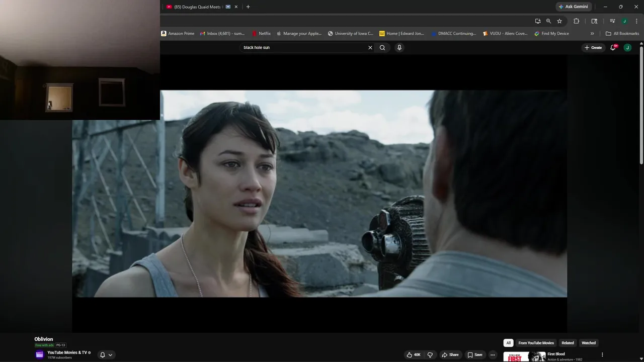Search YouTube with the magnifier icon

click(x=382, y=47)
